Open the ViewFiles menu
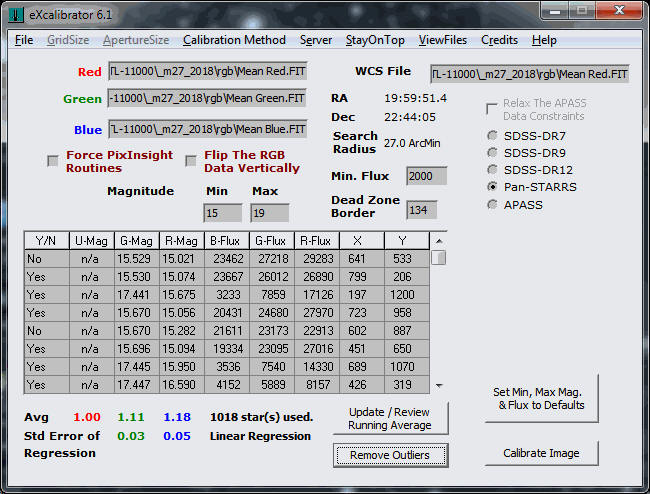The image size is (650, 494). tap(443, 40)
